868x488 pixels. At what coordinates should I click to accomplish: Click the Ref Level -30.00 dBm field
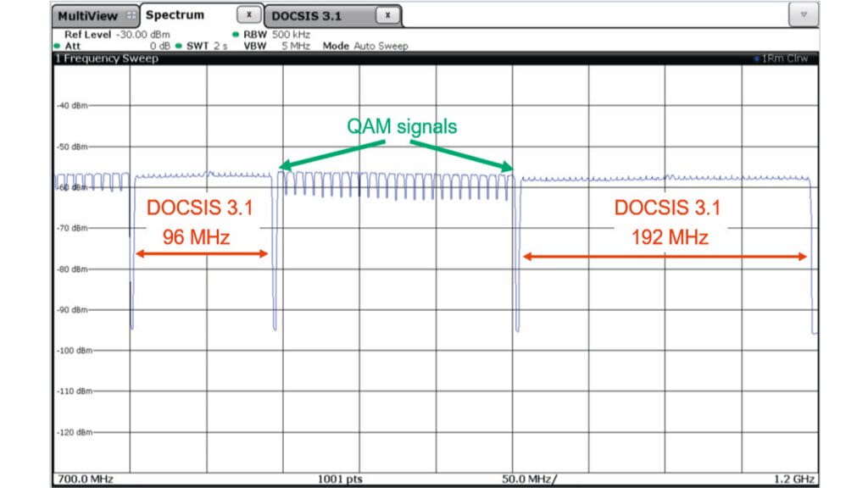(119, 35)
